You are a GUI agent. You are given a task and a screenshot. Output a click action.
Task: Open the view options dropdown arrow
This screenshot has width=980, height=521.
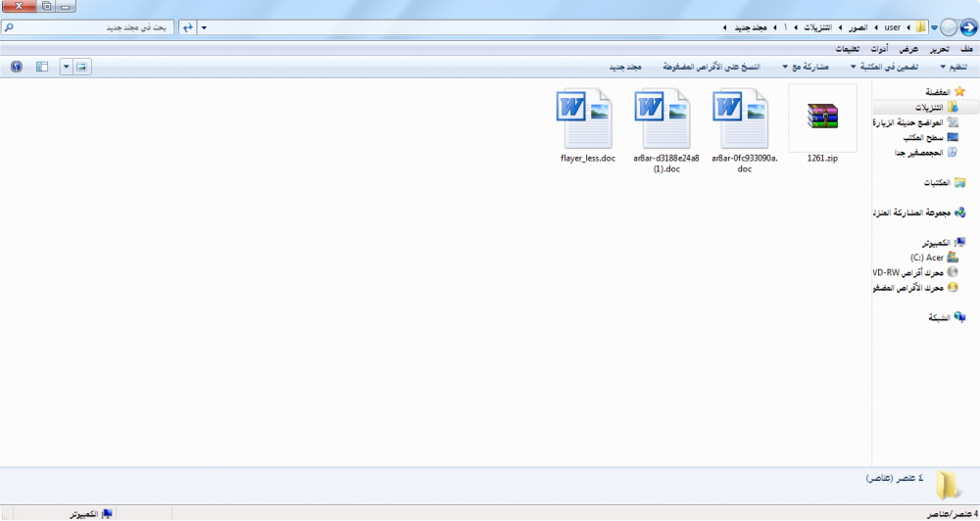pyautogui.click(x=66, y=67)
